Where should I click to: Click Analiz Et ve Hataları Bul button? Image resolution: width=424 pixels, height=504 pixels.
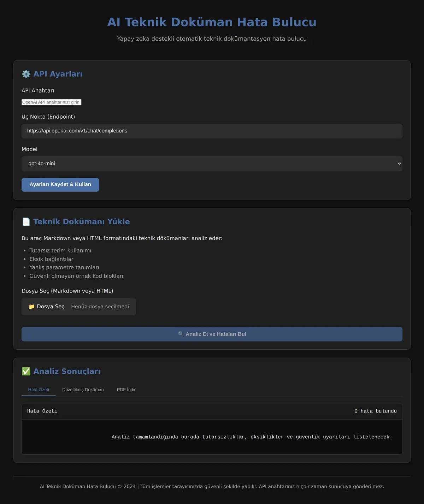212,334
